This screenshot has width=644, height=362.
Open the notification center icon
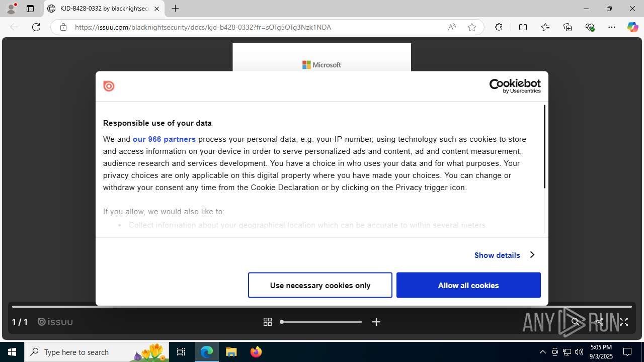tap(627, 352)
